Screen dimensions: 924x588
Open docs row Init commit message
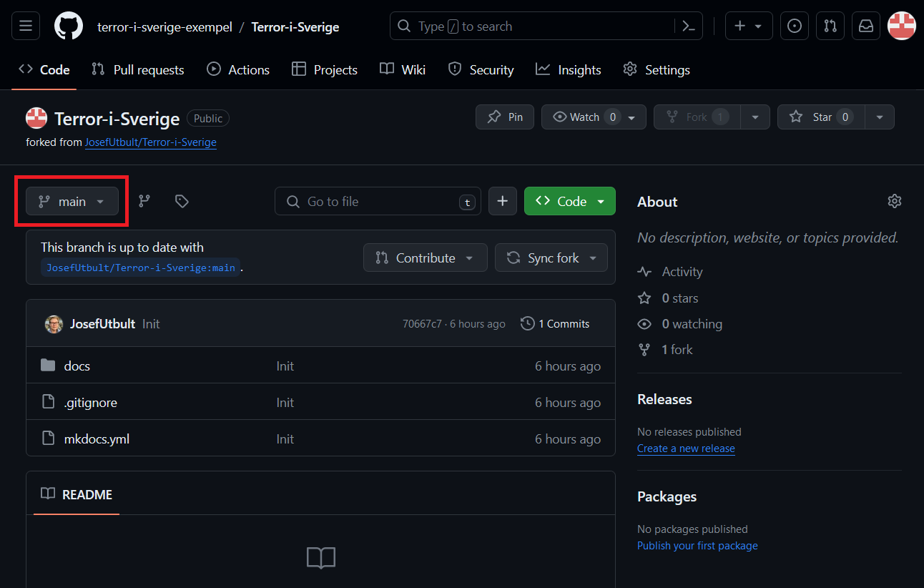[x=285, y=366]
